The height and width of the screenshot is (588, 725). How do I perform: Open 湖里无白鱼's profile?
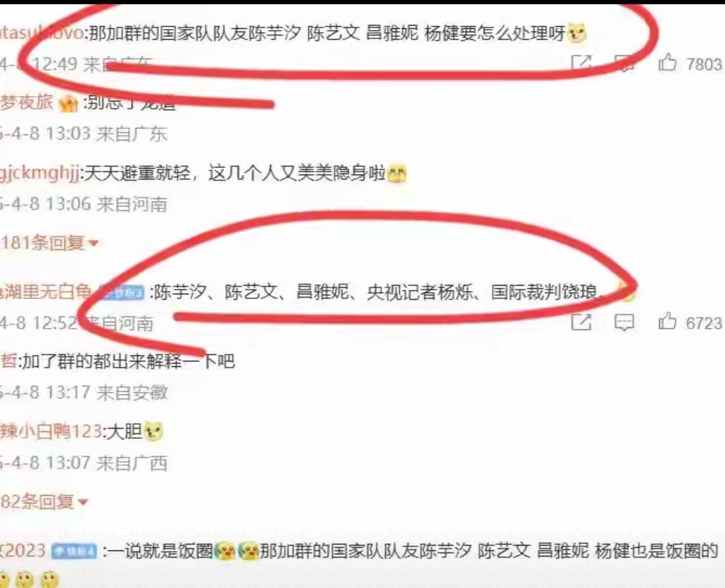coord(46,292)
